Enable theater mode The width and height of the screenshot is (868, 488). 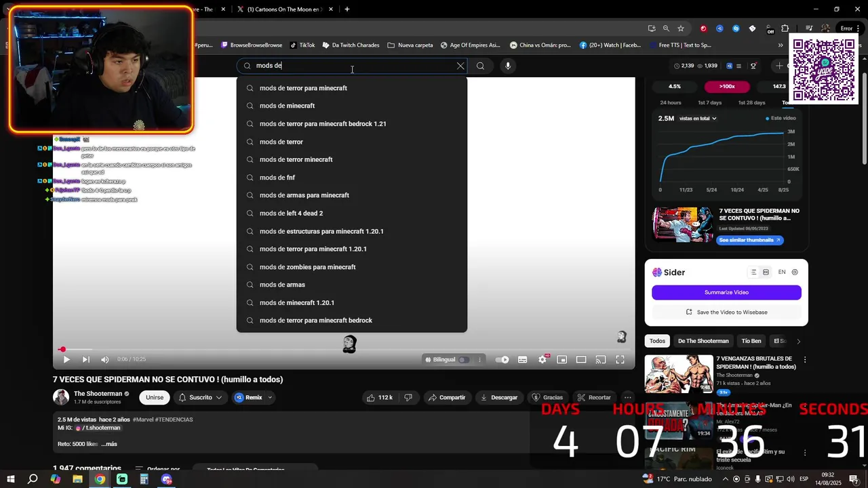coord(581,360)
